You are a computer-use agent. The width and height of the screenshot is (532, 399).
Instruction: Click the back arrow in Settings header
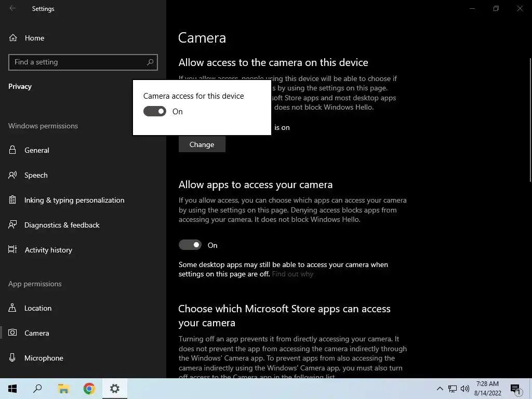[x=12, y=8]
